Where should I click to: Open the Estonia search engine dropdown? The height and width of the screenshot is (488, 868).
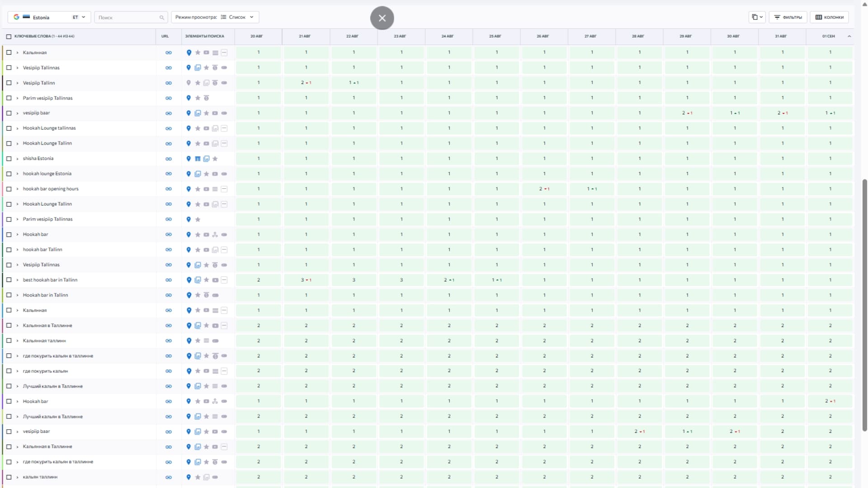49,17
